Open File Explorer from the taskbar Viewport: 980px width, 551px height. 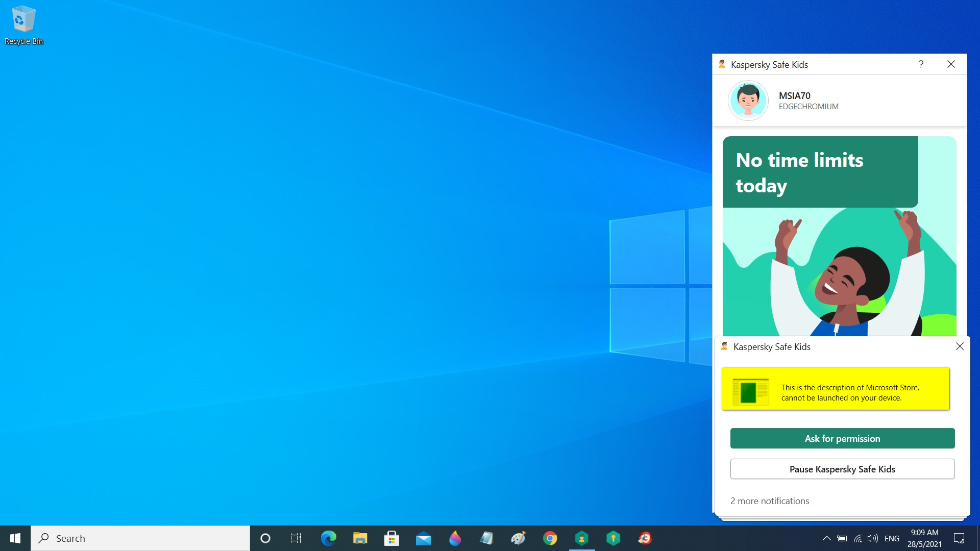360,538
